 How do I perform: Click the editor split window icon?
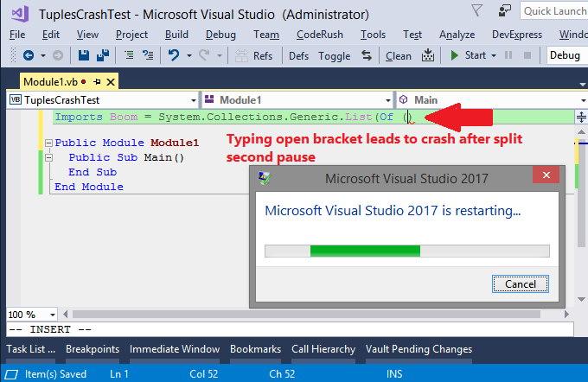581,117
